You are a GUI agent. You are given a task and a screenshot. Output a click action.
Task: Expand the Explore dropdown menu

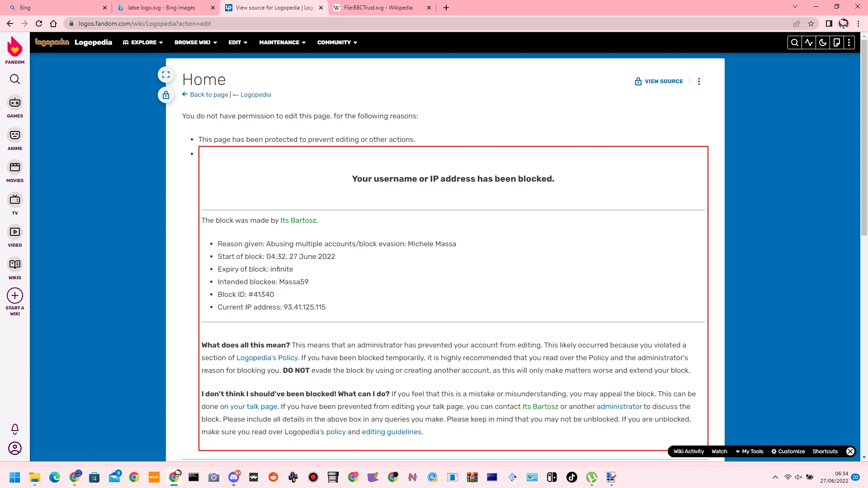(143, 42)
